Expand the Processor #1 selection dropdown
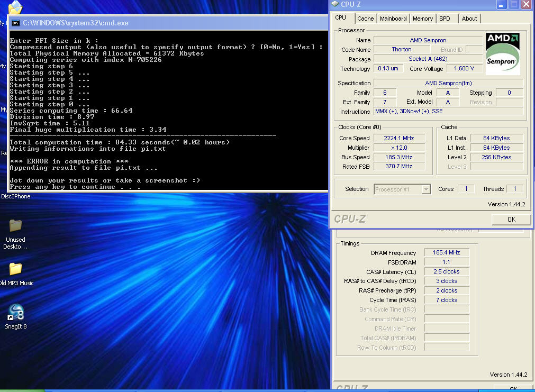This screenshot has width=535, height=392. coord(426,189)
